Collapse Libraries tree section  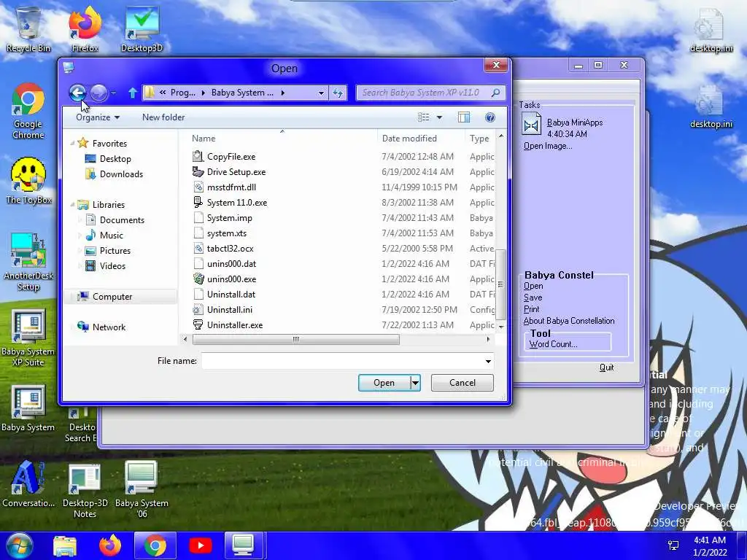tap(72, 205)
